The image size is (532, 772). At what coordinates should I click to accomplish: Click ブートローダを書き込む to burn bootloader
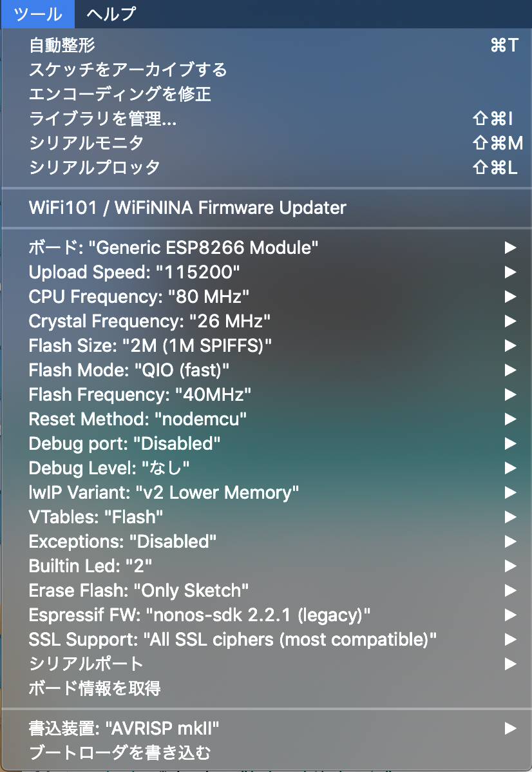[x=120, y=753]
